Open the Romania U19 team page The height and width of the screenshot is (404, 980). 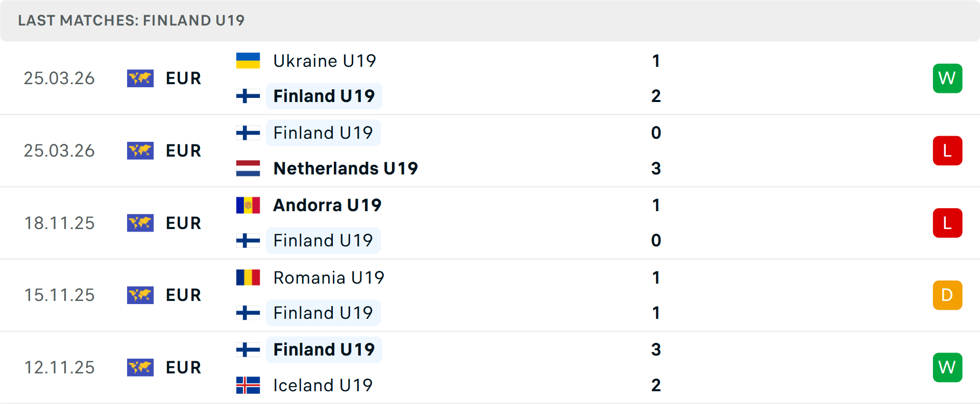[x=329, y=277]
